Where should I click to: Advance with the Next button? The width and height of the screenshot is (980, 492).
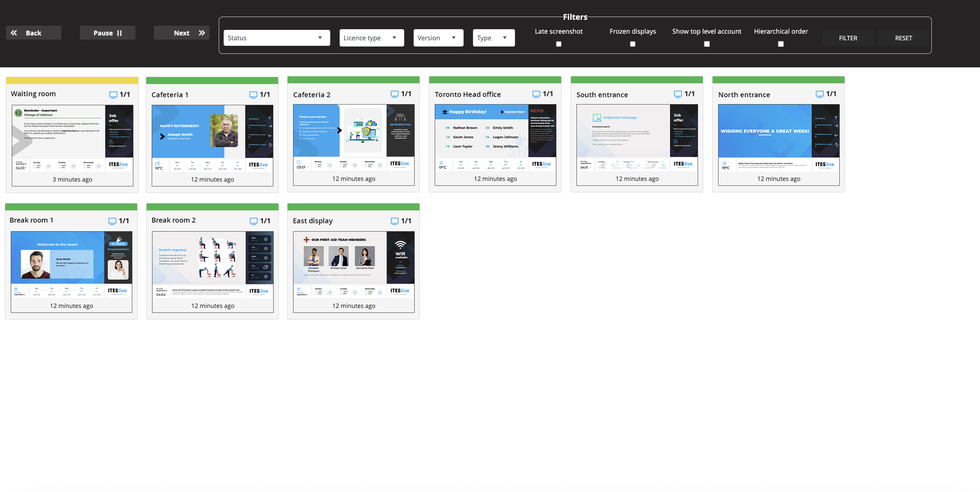(x=182, y=33)
